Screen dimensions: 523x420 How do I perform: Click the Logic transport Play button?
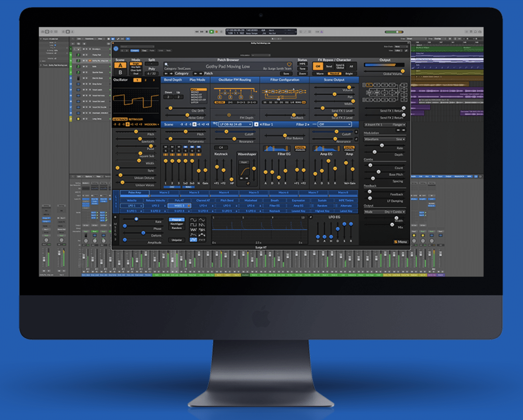pyautogui.click(x=211, y=32)
